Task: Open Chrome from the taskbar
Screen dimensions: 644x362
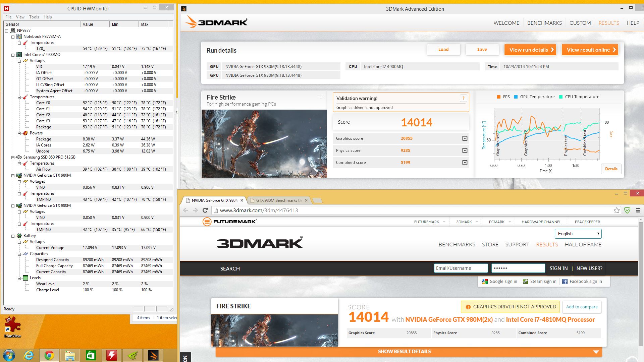Action: 49,355
